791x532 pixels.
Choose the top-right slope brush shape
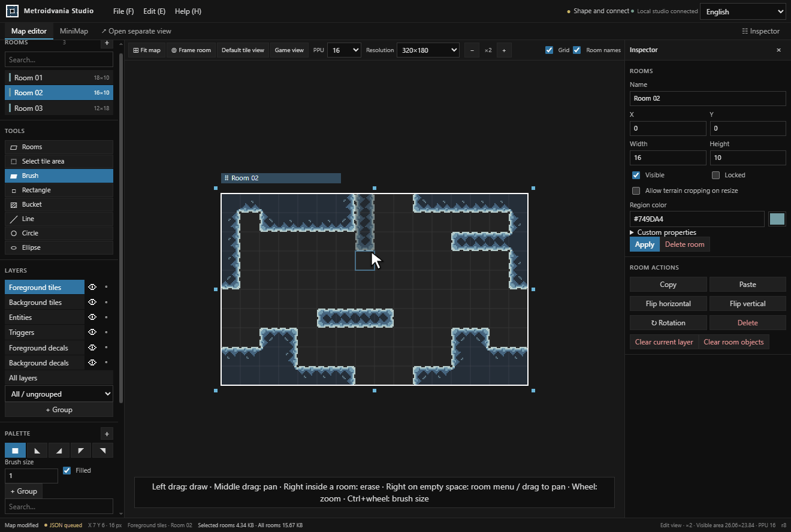(x=102, y=451)
